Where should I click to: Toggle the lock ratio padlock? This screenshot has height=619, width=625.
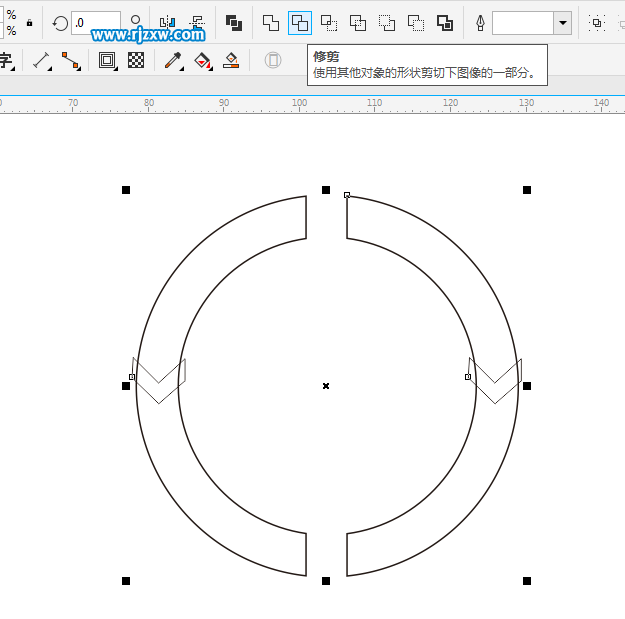[x=29, y=23]
